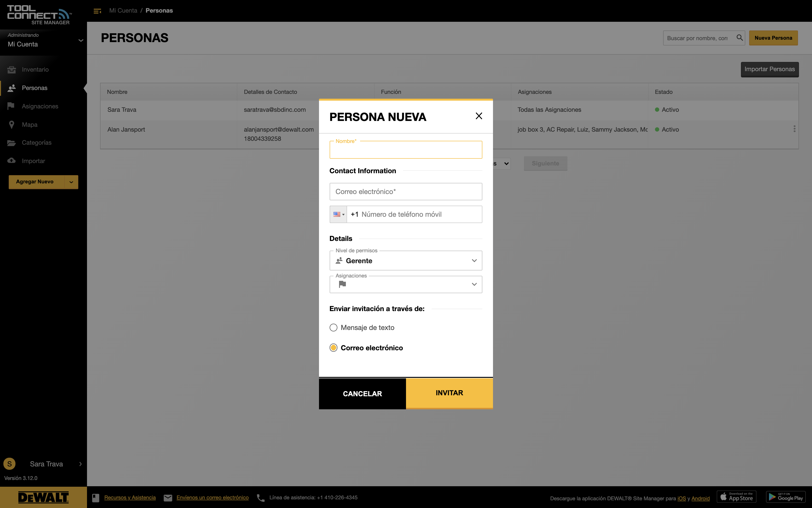The width and height of the screenshot is (812, 508).
Task: Open Asignaciones in sidebar
Action: 40,106
